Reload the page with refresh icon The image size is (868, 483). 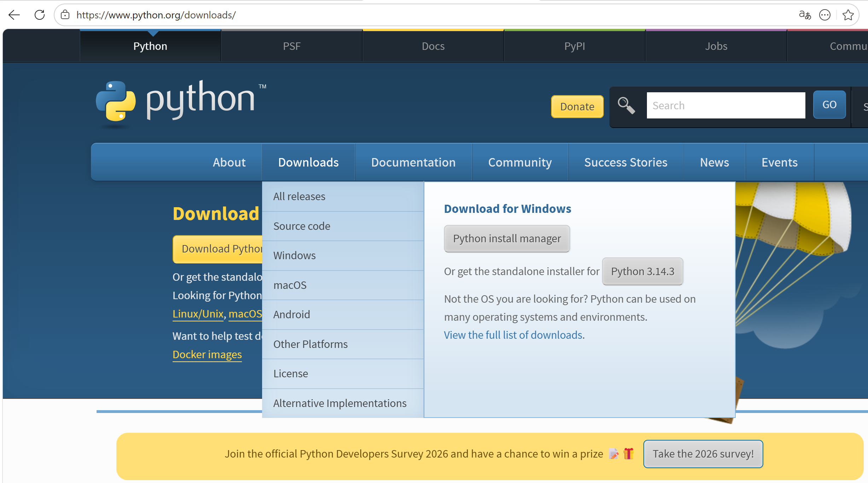[40, 15]
